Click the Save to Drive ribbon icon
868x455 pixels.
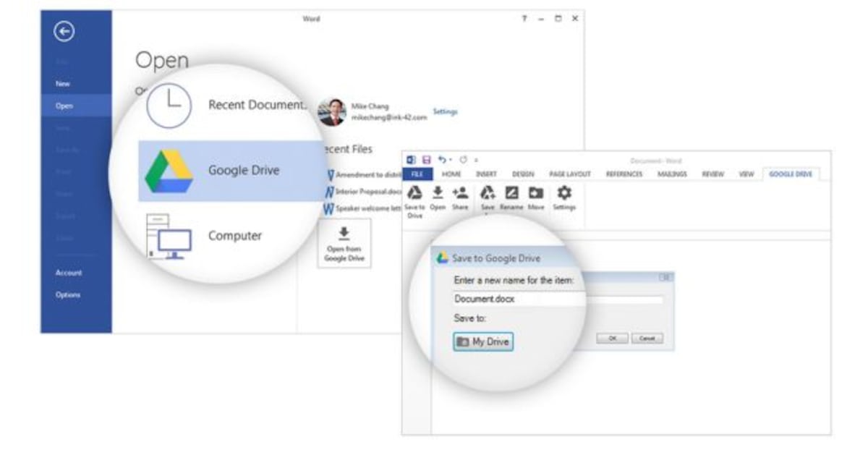coord(415,193)
